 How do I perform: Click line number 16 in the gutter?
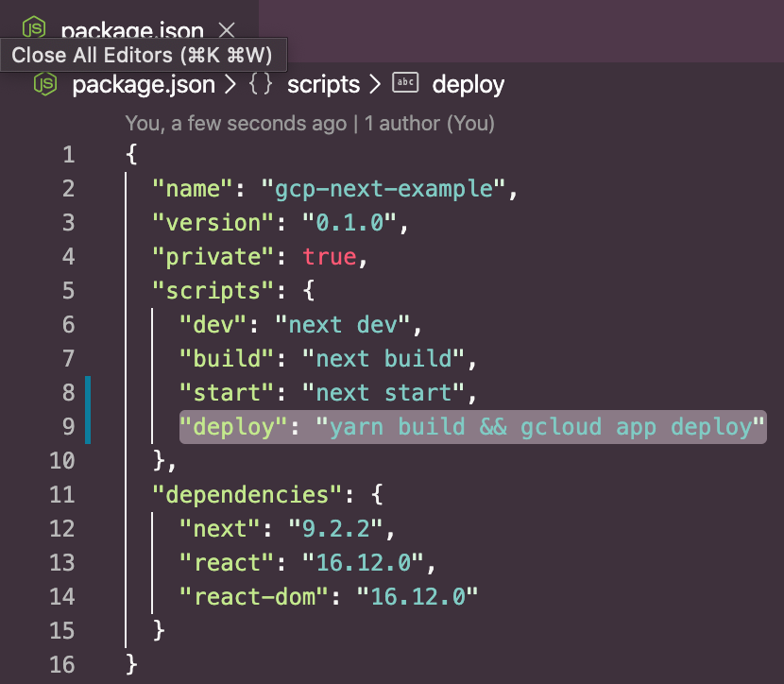(62, 664)
